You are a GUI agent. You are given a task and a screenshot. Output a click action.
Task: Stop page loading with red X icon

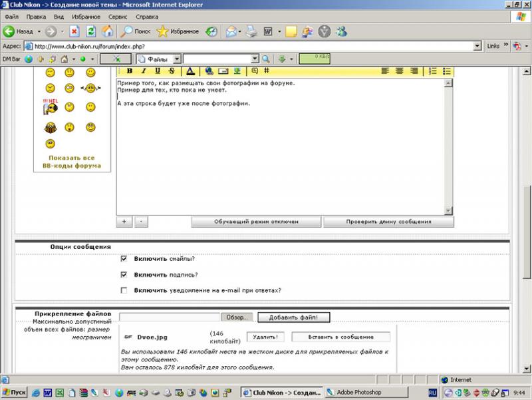pyautogui.click(x=74, y=31)
